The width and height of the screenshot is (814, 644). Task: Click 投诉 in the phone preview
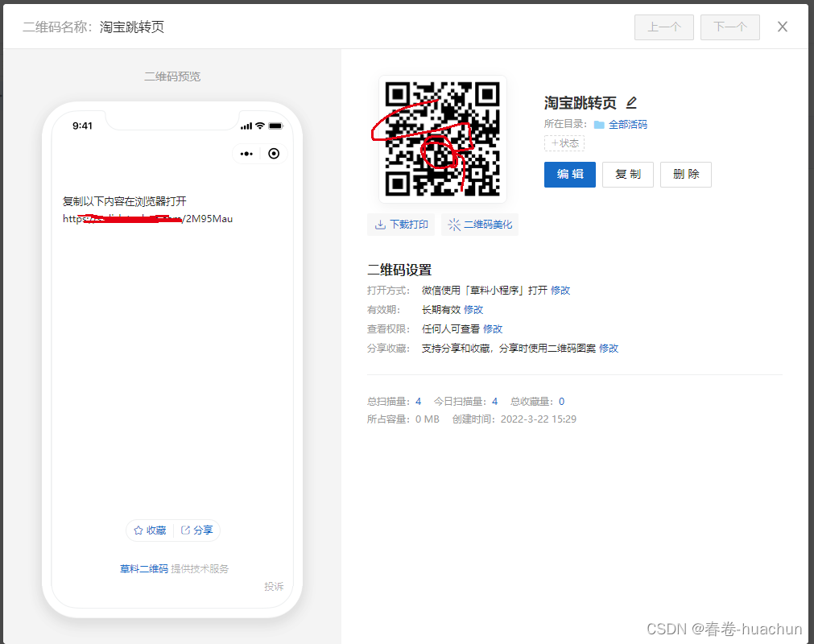point(274,586)
